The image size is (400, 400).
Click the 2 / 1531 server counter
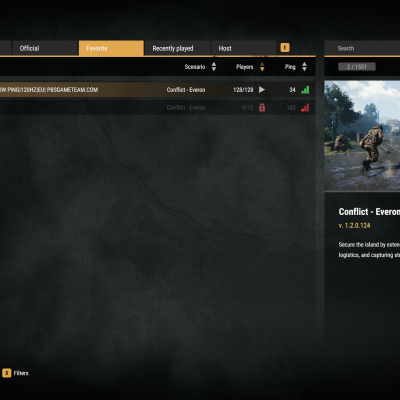point(357,67)
